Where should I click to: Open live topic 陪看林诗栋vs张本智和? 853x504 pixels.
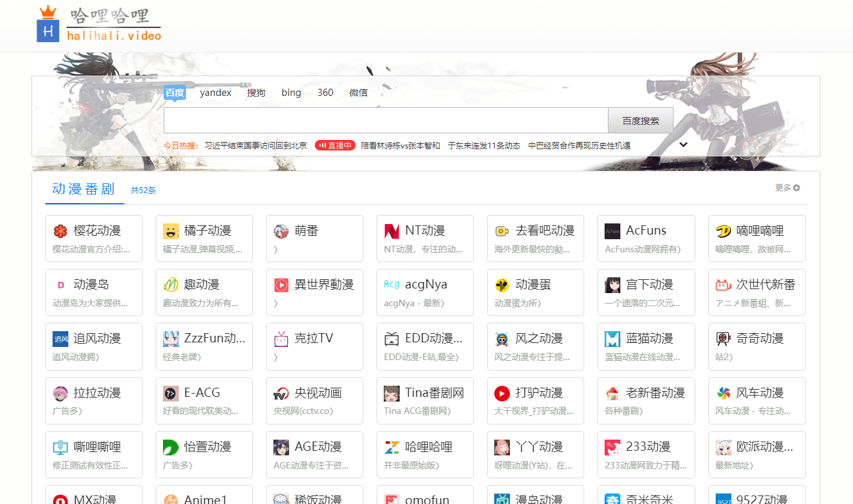[401, 146]
